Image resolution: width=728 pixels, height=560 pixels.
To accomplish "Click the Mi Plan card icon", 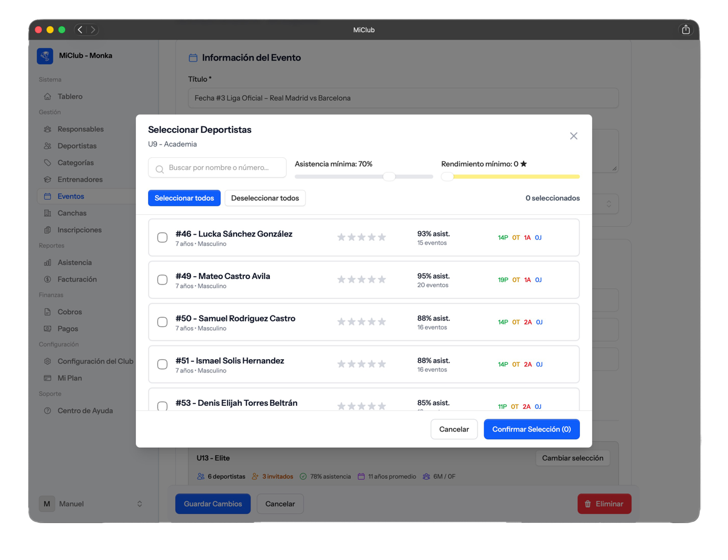I will click(x=47, y=378).
